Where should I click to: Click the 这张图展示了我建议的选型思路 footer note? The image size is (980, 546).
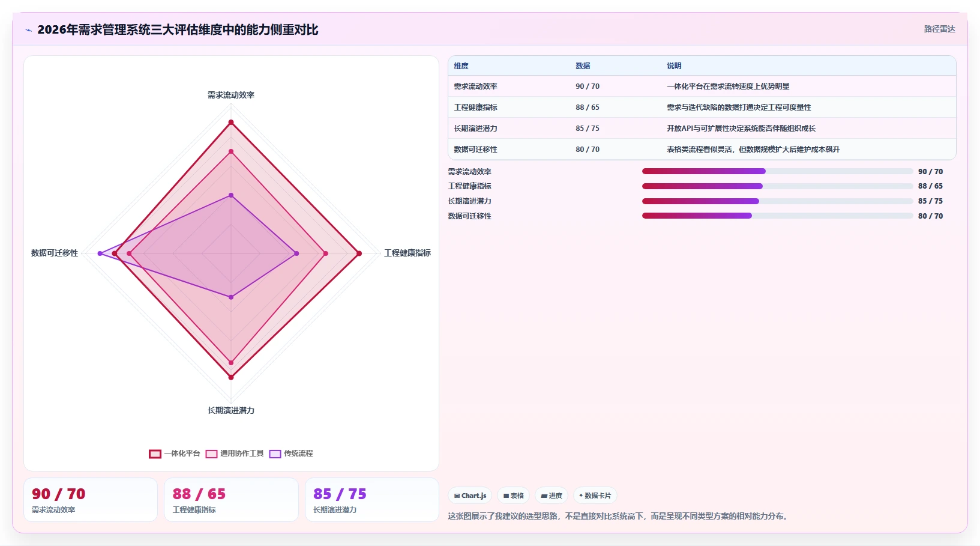619,516
